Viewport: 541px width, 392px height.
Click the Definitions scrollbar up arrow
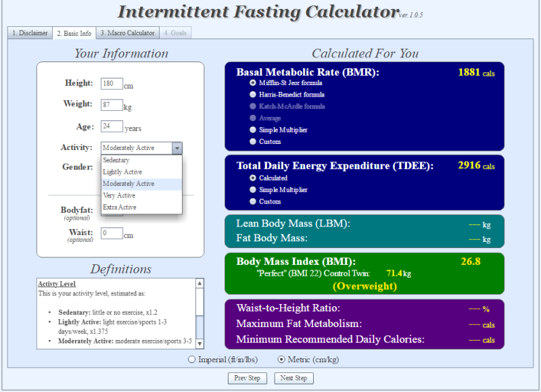(199, 283)
